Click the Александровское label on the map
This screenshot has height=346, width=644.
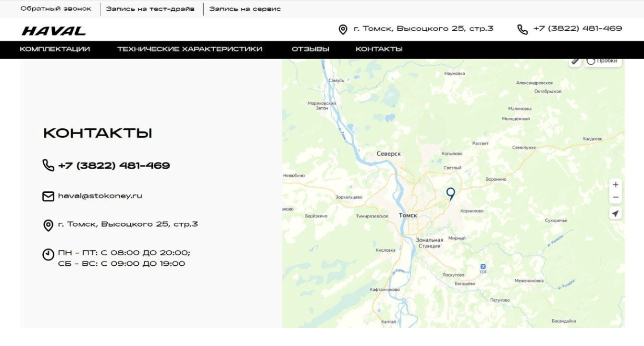[x=534, y=83]
